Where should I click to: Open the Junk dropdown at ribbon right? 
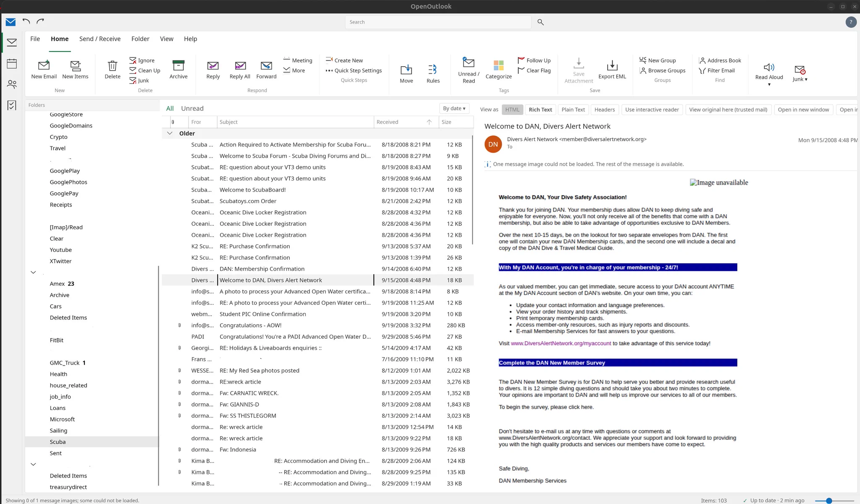click(800, 73)
